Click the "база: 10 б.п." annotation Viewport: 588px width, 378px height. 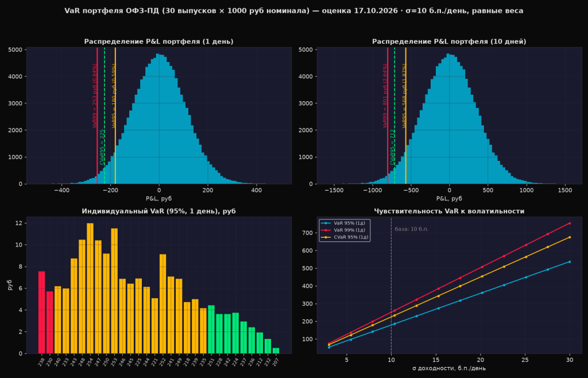(x=411, y=229)
